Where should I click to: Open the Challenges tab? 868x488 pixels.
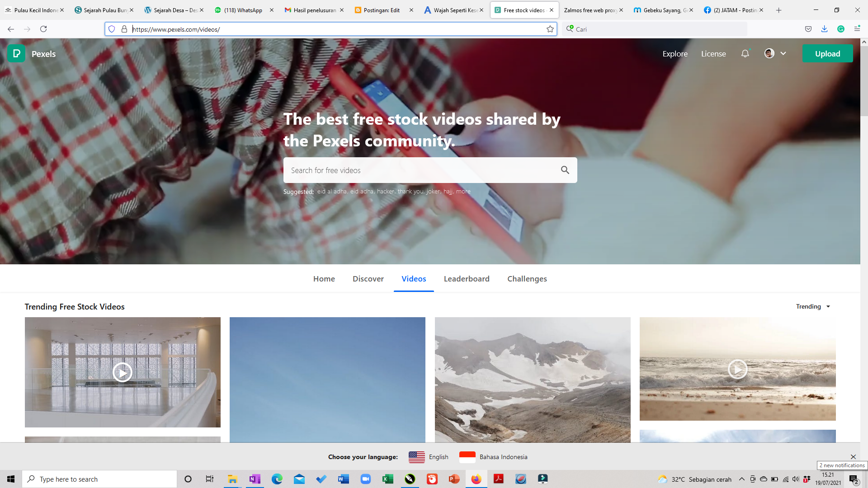click(x=527, y=279)
